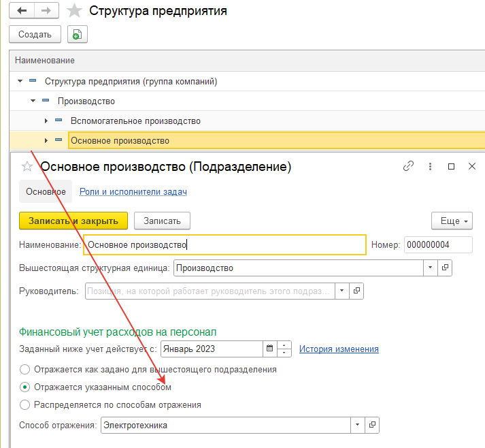Add Структура предприятия to favorites via gray star
Viewport: 485px width, 448px height.
[75, 11]
